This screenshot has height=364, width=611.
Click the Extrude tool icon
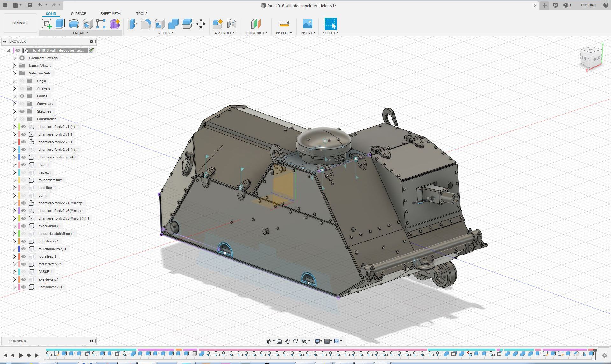click(x=60, y=24)
